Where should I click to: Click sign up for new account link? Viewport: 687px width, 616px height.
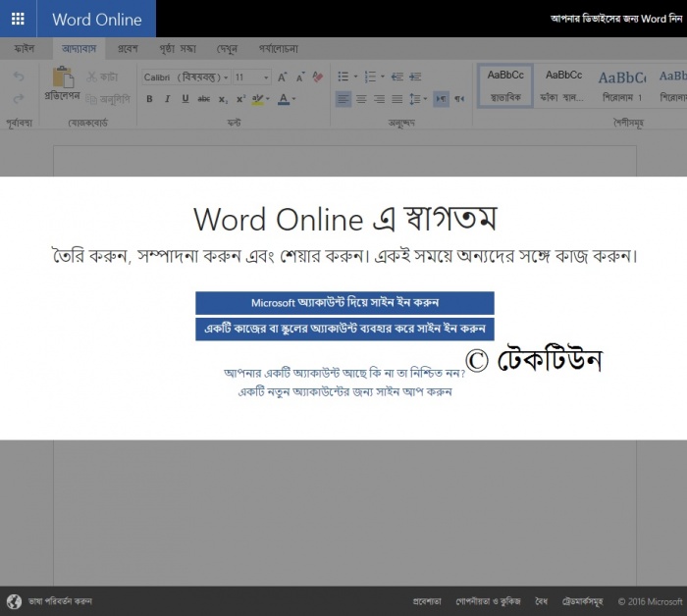[x=344, y=391]
